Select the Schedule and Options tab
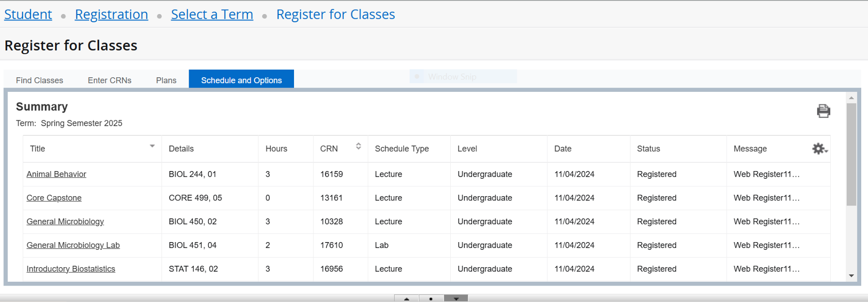868x302 pixels. (241, 79)
